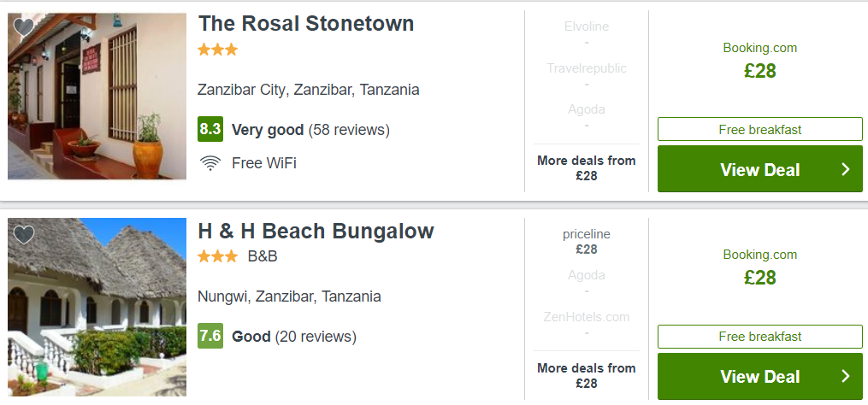
Task: Open H & H Beach Bungalow photo
Action: [97, 307]
